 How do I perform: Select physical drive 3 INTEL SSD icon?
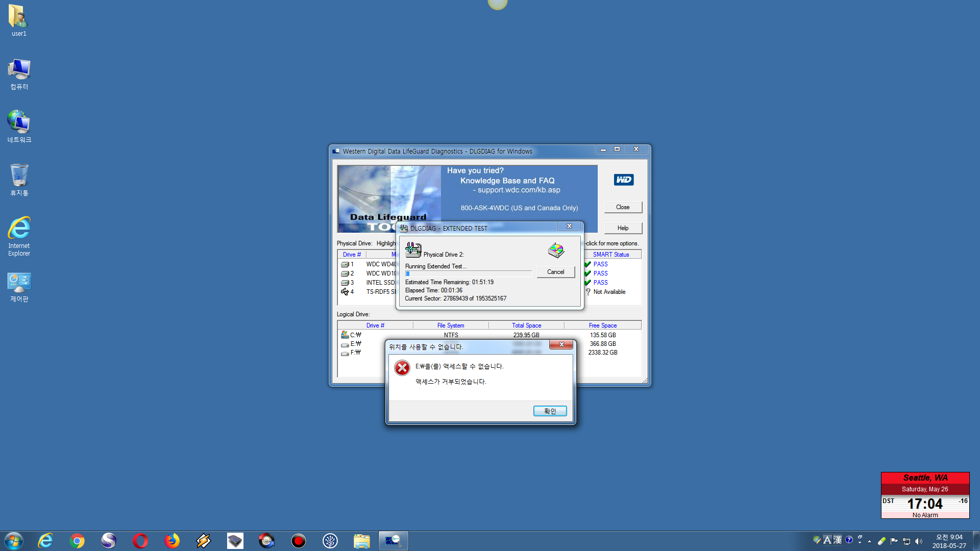(x=345, y=283)
